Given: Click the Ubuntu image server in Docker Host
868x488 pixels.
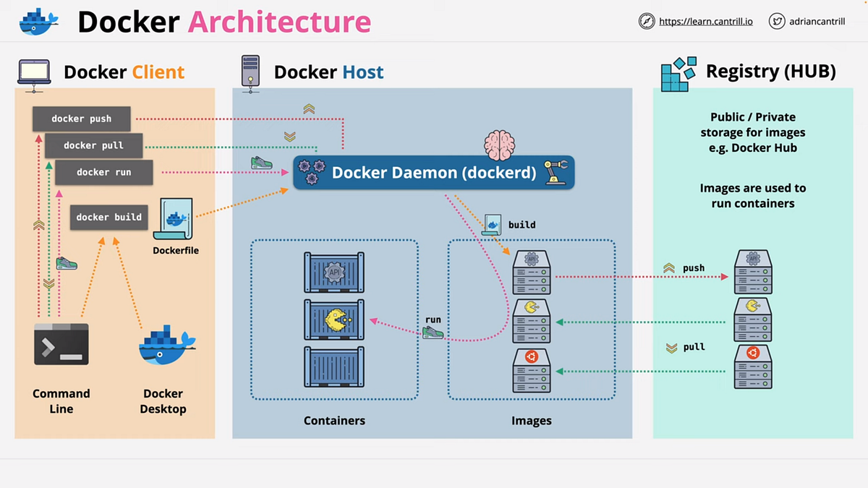Looking at the screenshot, I should 531,370.
